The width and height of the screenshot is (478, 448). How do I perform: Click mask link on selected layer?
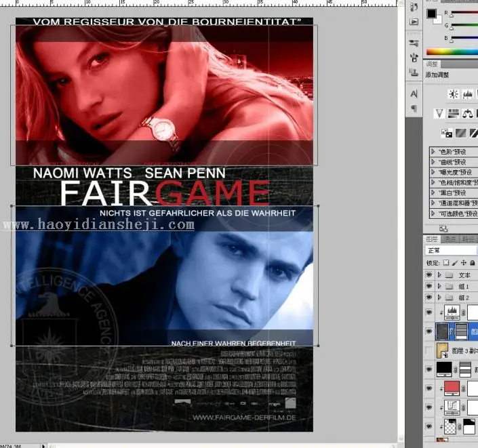(452, 331)
